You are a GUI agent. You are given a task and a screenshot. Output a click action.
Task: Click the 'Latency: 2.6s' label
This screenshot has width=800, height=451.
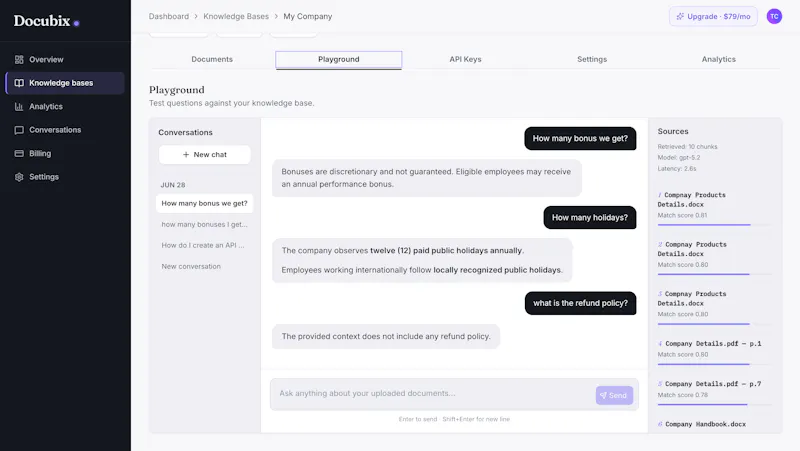(677, 168)
